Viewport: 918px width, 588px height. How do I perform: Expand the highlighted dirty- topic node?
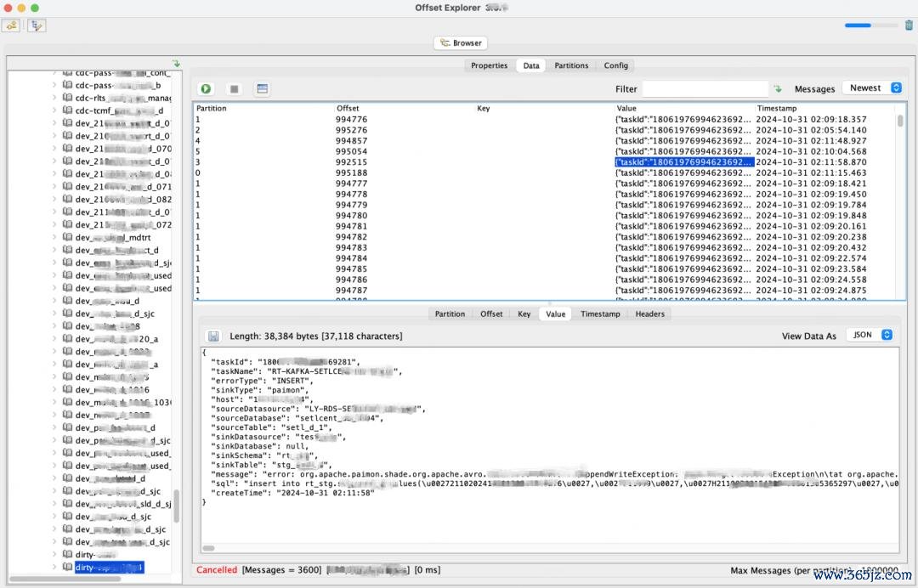pyautogui.click(x=54, y=568)
